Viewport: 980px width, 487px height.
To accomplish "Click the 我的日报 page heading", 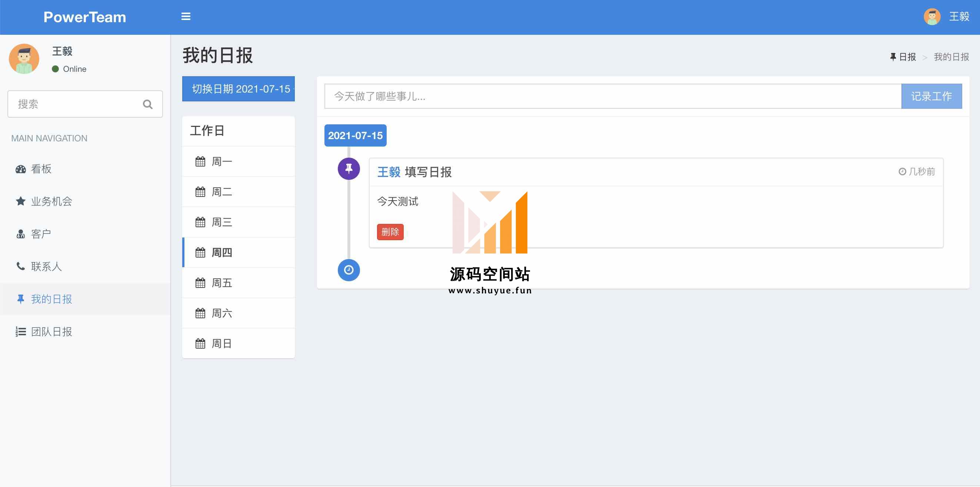I will [x=218, y=56].
